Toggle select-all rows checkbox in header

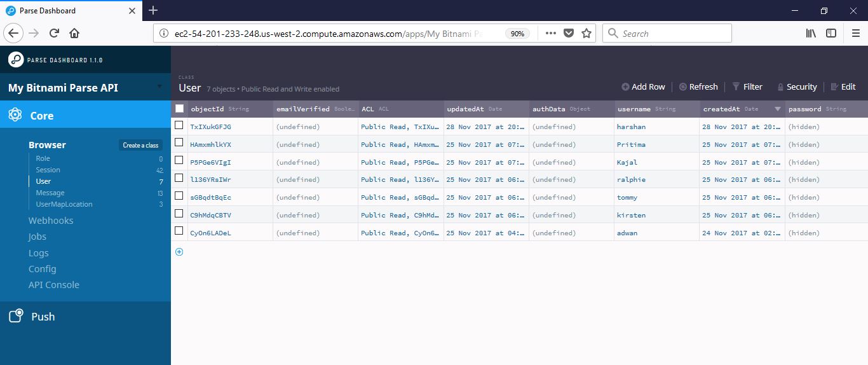tap(179, 109)
